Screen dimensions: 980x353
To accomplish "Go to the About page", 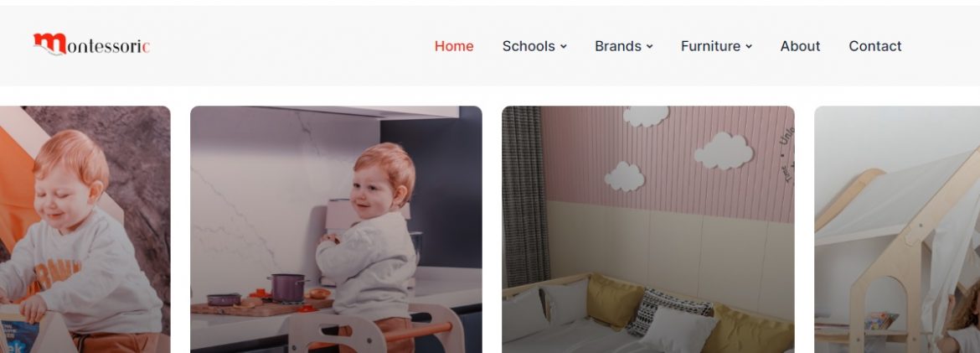I will [800, 46].
